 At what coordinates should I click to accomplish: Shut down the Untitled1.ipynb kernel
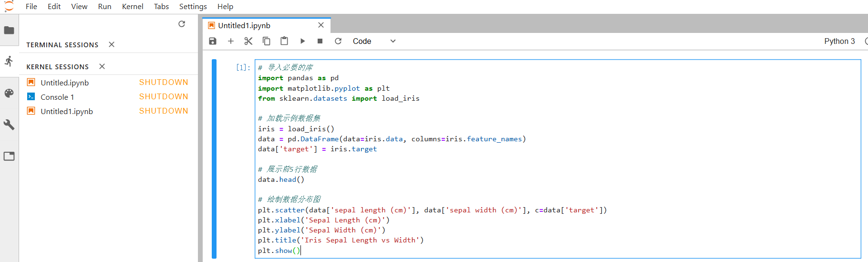coord(164,111)
